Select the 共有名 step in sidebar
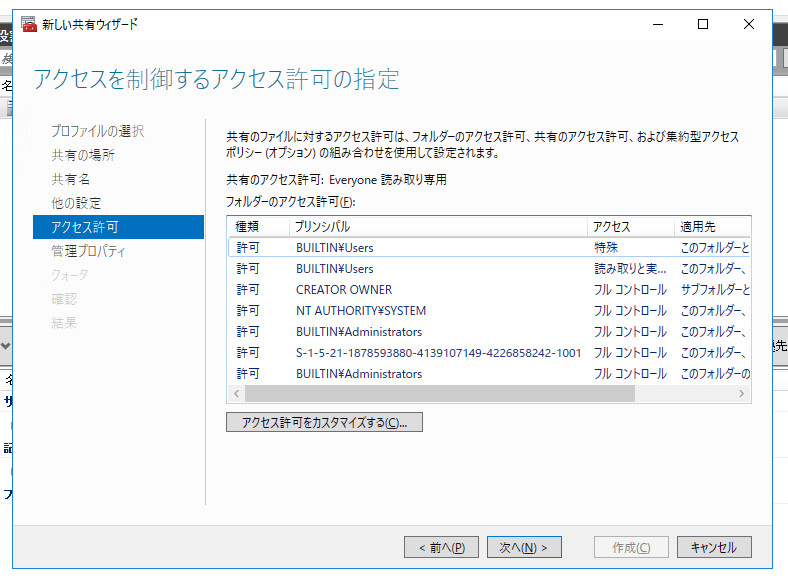Viewport: 788px width, 582px height. [x=70, y=179]
